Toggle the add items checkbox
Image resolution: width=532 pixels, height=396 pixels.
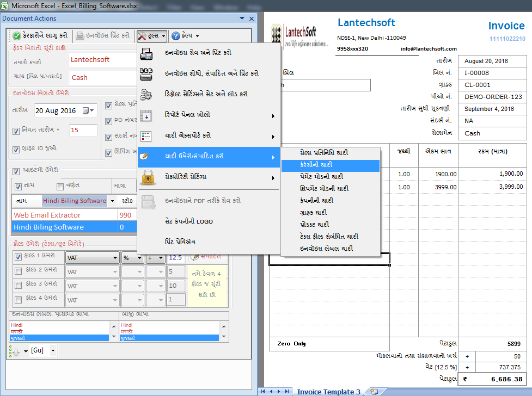pyautogui.click(x=16, y=171)
